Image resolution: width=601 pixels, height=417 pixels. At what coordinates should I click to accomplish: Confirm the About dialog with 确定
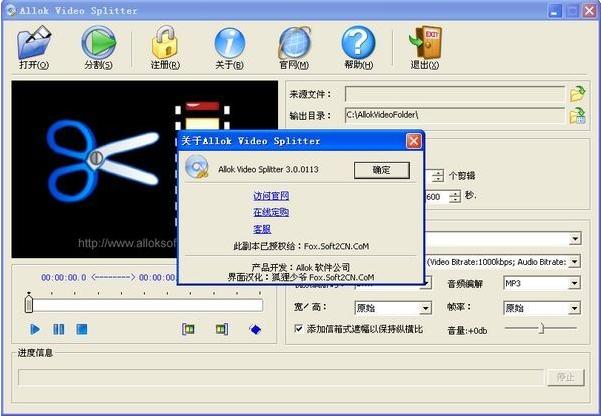[x=382, y=170]
